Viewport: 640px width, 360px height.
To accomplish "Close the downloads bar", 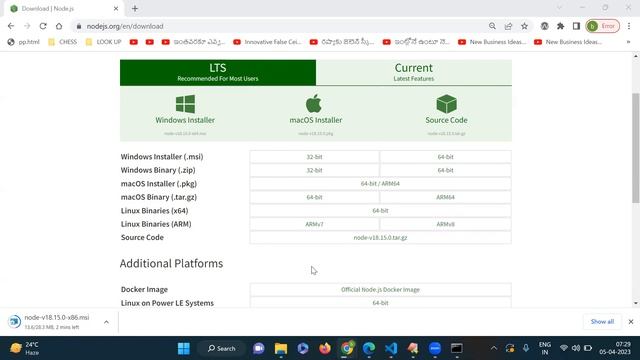I will click(x=631, y=322).
